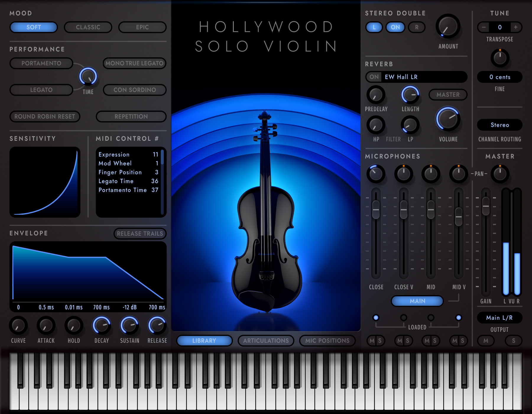The width and height of the screenshot is (532, 414).
Task: Toggle the CLOSE mic loaded indicator
Action: click(x=376, y=318)
